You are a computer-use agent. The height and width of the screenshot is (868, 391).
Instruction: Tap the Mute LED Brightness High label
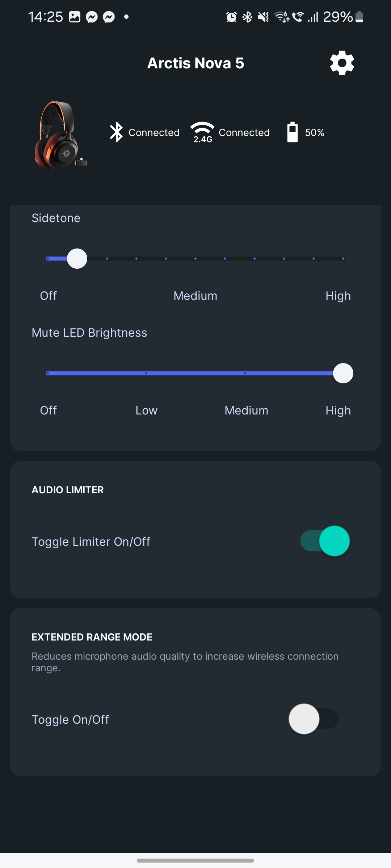click(x=338, y=410)
